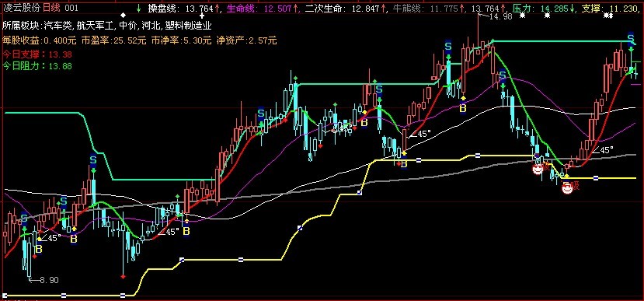Click the 所属板块 sector line
Screen dimensions: 644x301
[x=107, y=26]
